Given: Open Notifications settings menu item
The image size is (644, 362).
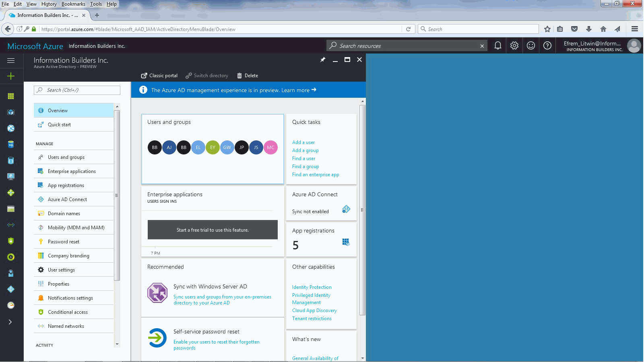Looking at the screenshot, I should tap(74, 298).
